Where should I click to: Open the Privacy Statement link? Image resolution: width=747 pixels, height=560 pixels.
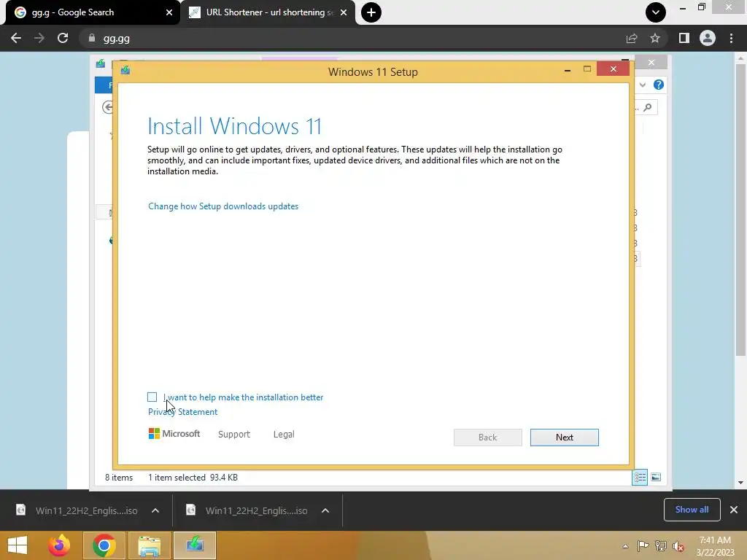(182, 412)
